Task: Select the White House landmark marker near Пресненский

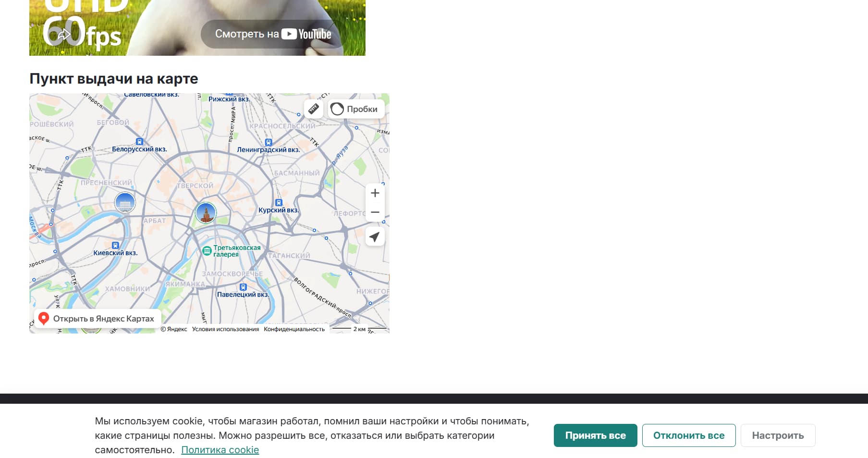Action: coord(125,202)
